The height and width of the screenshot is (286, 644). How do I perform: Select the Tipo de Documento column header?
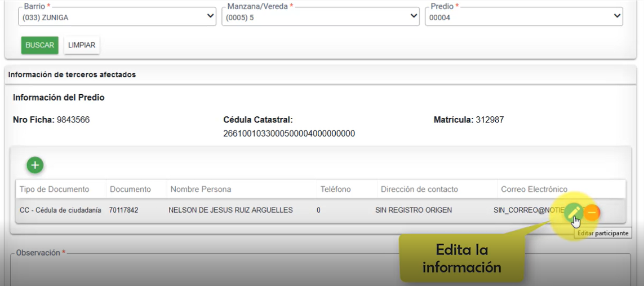pyautogui.click(x=55, y=189)
